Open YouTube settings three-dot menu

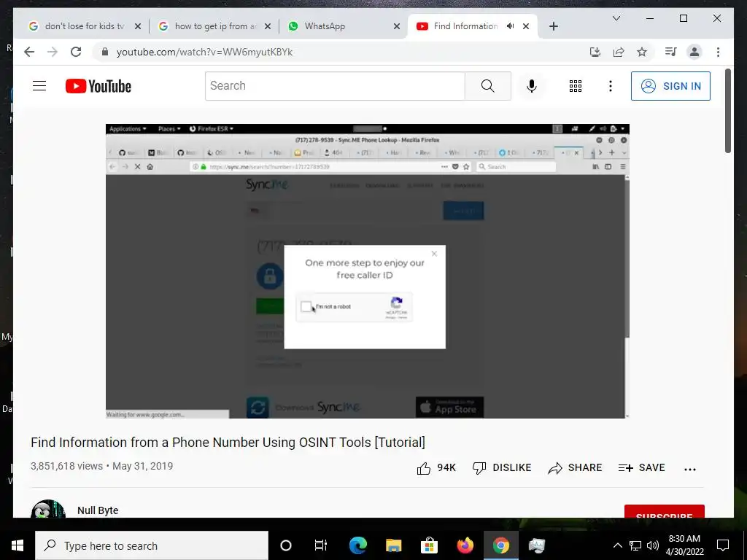(611, 86)
